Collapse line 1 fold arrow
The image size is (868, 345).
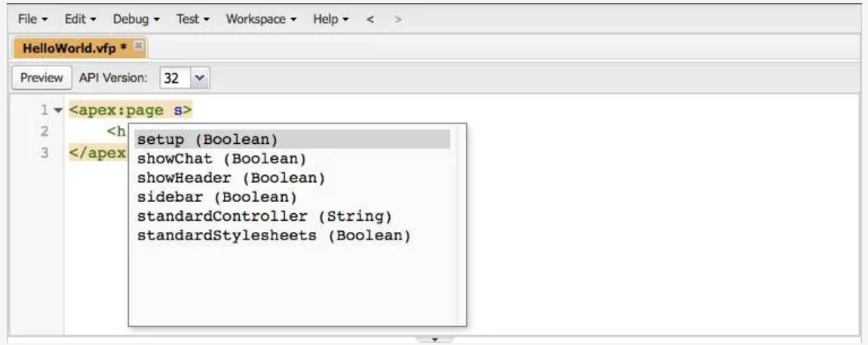pos(58,111)
